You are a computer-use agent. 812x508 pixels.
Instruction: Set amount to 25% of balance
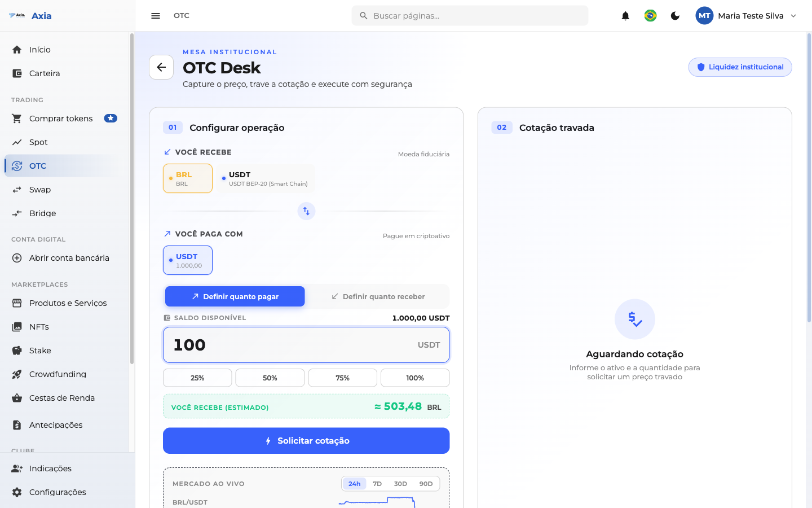point(197,378)
